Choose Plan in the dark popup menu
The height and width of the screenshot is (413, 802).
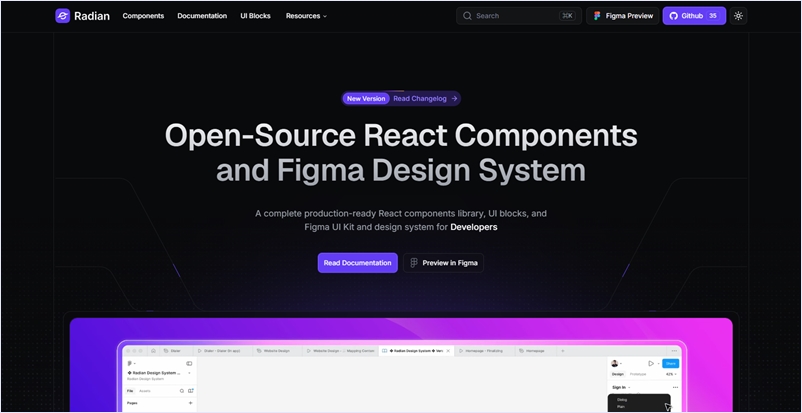point(620,407)
